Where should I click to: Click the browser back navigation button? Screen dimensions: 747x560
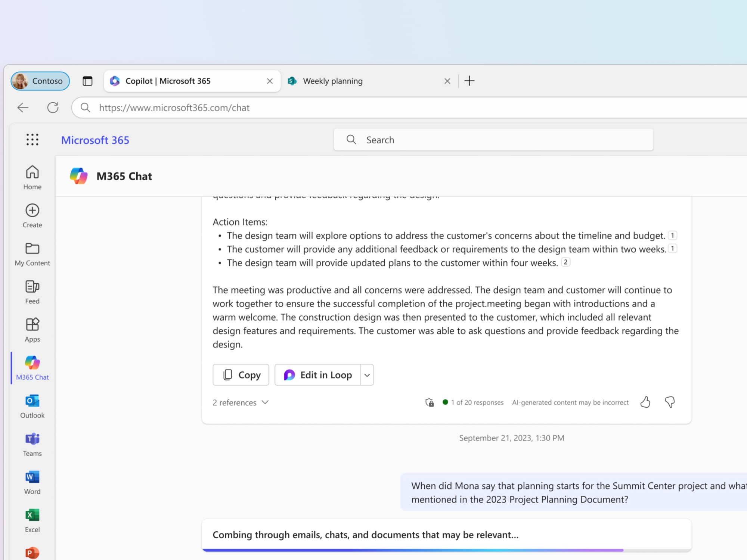pyautogui.click(x=22, y=108)
